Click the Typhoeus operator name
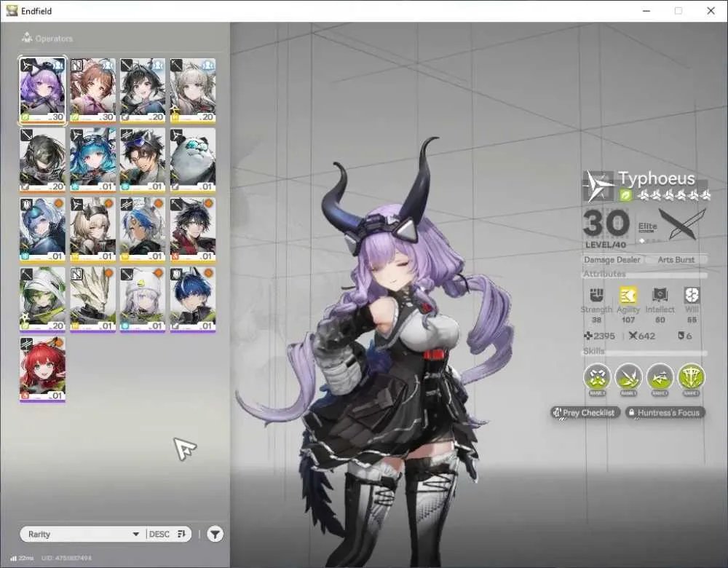This screenshot has width=728, height=568. tap(657, 178)
